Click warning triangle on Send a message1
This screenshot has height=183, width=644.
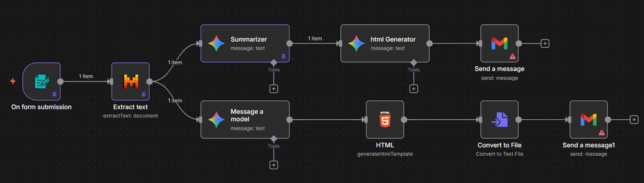click(x=602, y=132)
